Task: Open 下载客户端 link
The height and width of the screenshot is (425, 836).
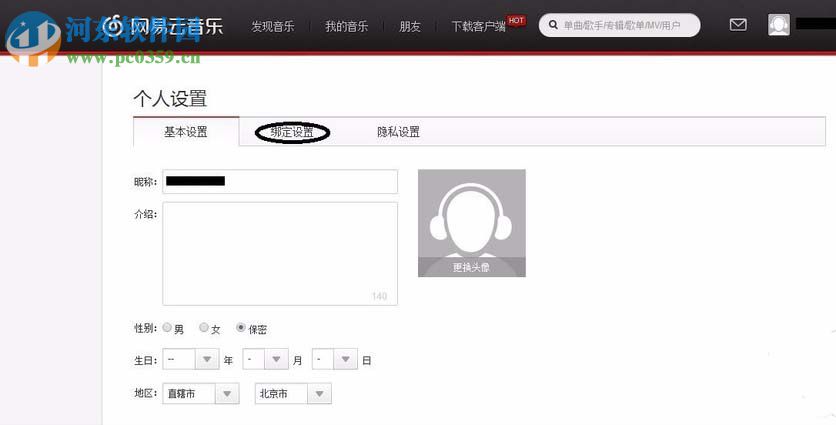Action: pyautogui.click(x=478, y=26)
